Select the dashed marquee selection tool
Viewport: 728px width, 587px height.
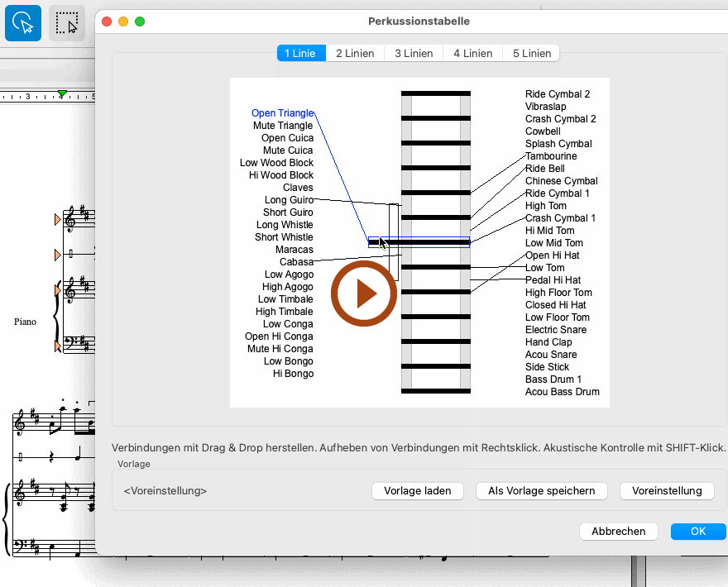point(67,23)
